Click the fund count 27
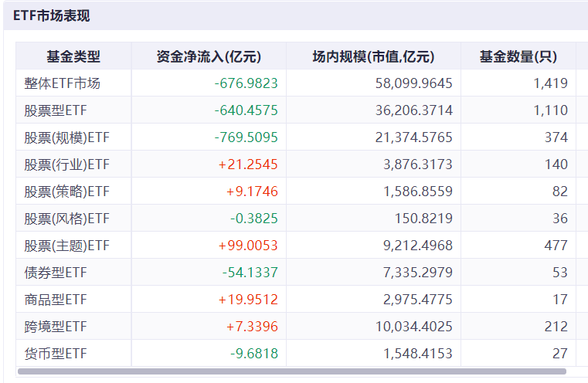 (x=560, y=354)
